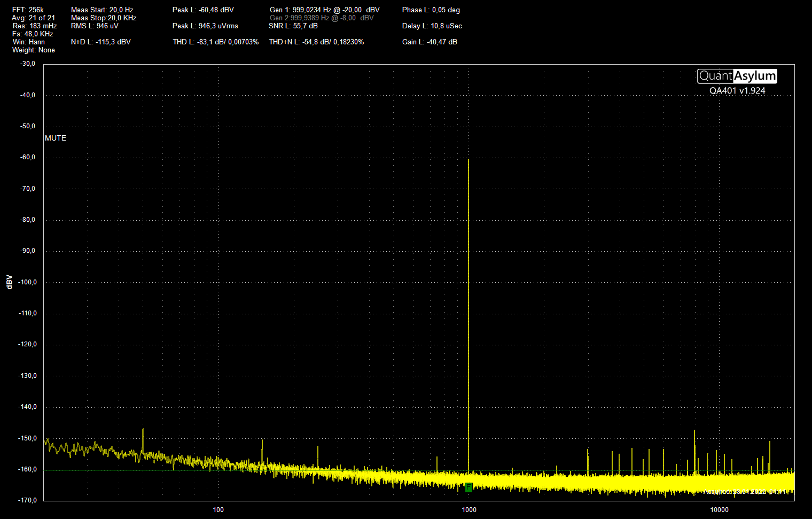
Task: Click the 1000 Hz X-axis label
Action: click(x=469, y=509)
